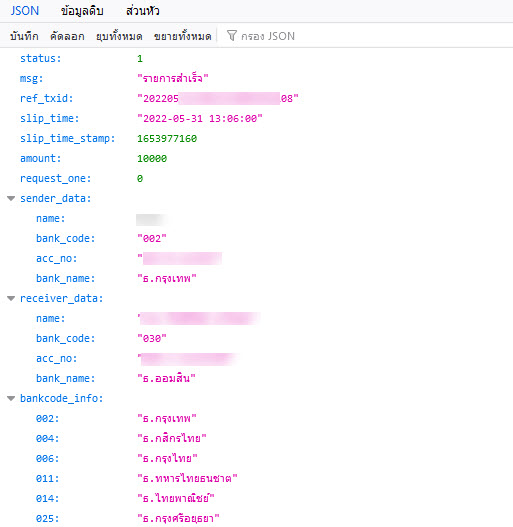Click sender bank_name value "ธ.กรุงเทพ"

[167, 278]
